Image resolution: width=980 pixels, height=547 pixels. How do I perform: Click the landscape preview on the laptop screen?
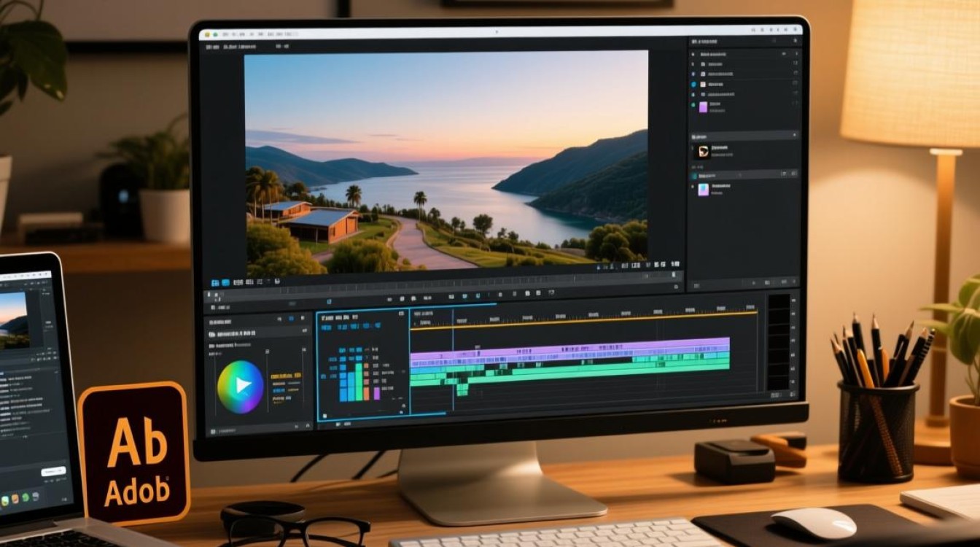(x=13, y=319)
